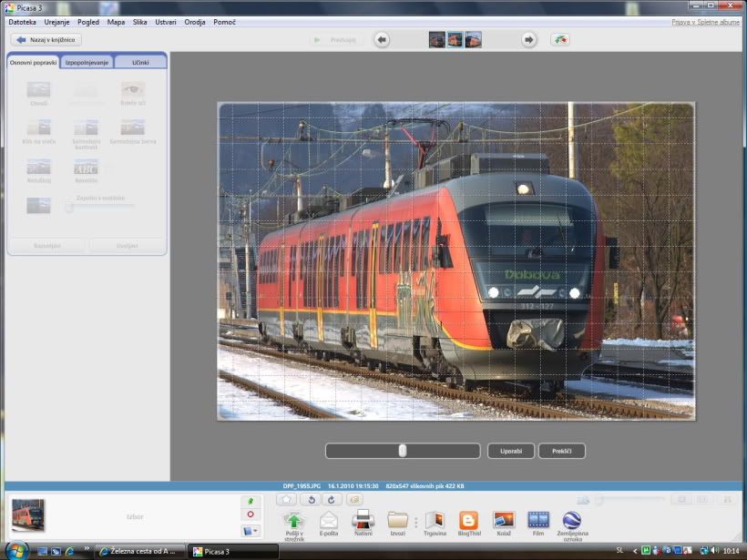Switch to the Učinki tab
Screen dimensions: 747x560
coord(140,62)
